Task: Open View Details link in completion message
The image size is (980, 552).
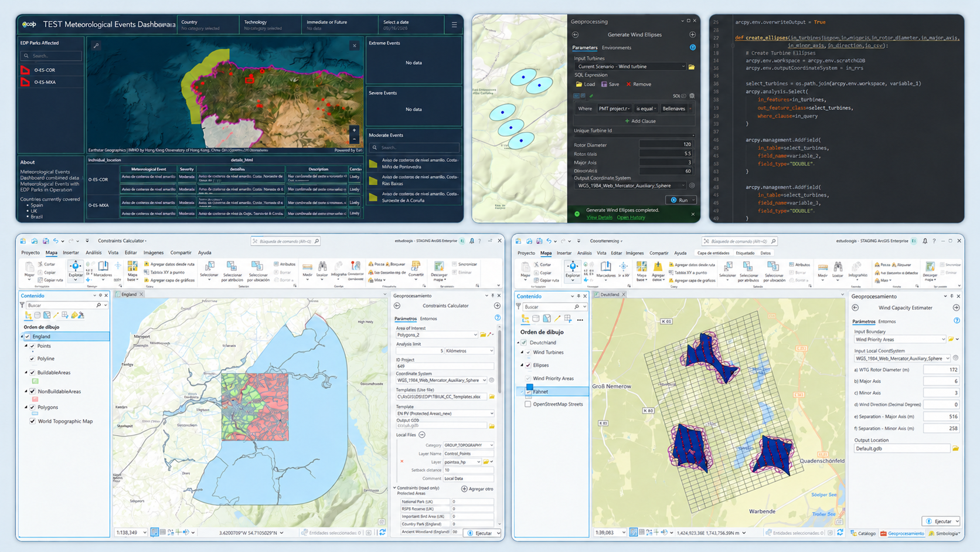Action: 599,218
